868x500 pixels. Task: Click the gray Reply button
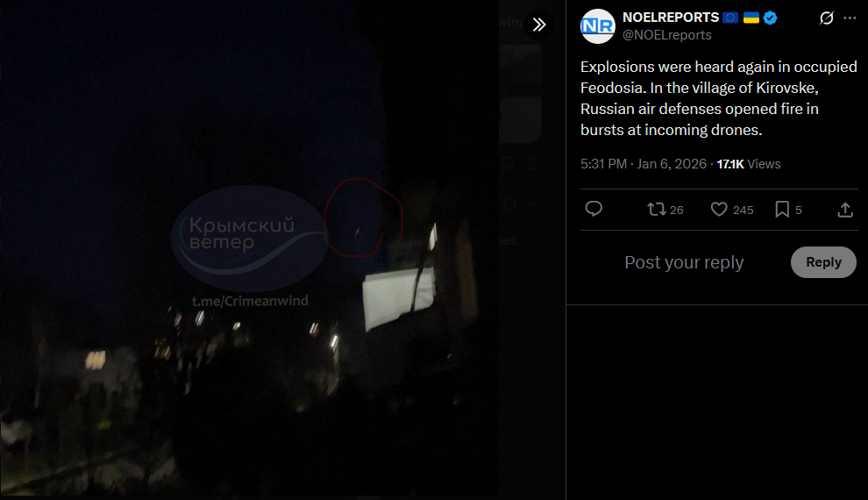[823, 262]
